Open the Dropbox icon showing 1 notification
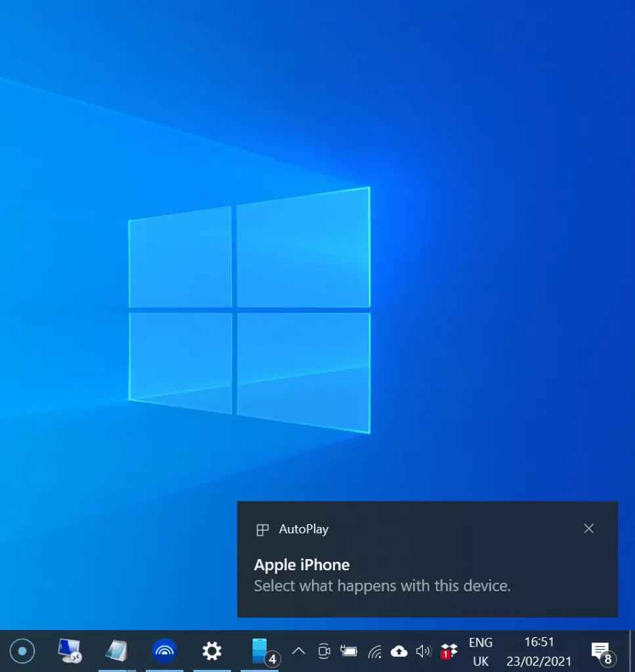 pyautogui.click(x=449, y=651)
